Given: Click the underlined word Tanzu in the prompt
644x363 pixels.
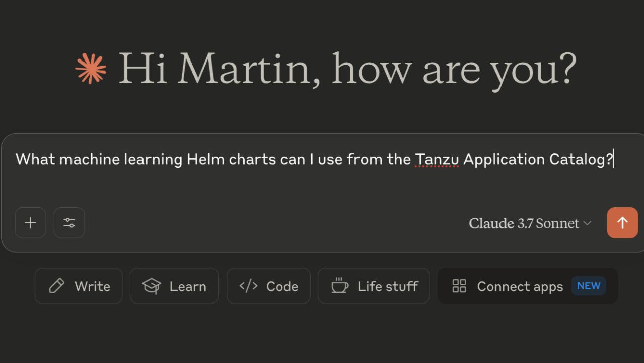Looking at the screenshot, I should pyautogui.click(x=437, y=159).
